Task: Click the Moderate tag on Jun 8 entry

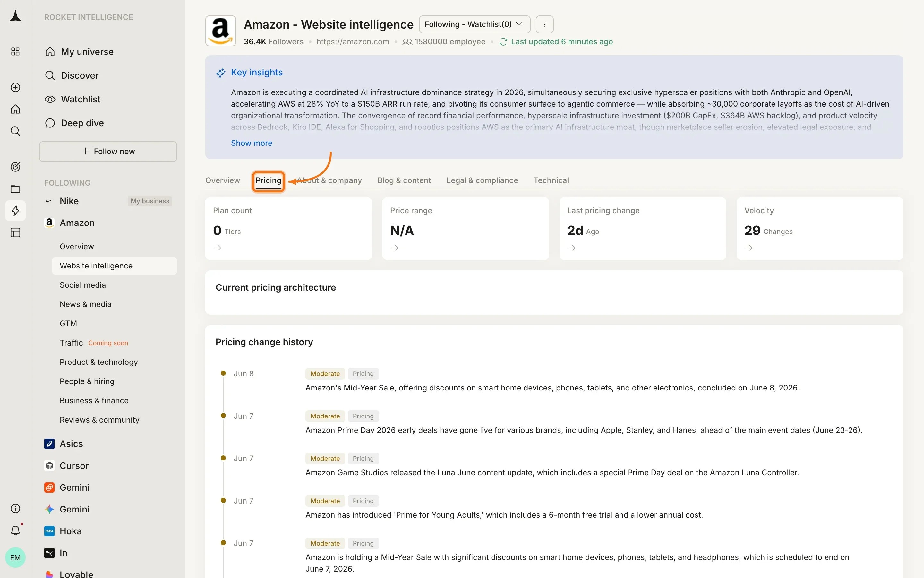Action: click(x=325, y=374)
